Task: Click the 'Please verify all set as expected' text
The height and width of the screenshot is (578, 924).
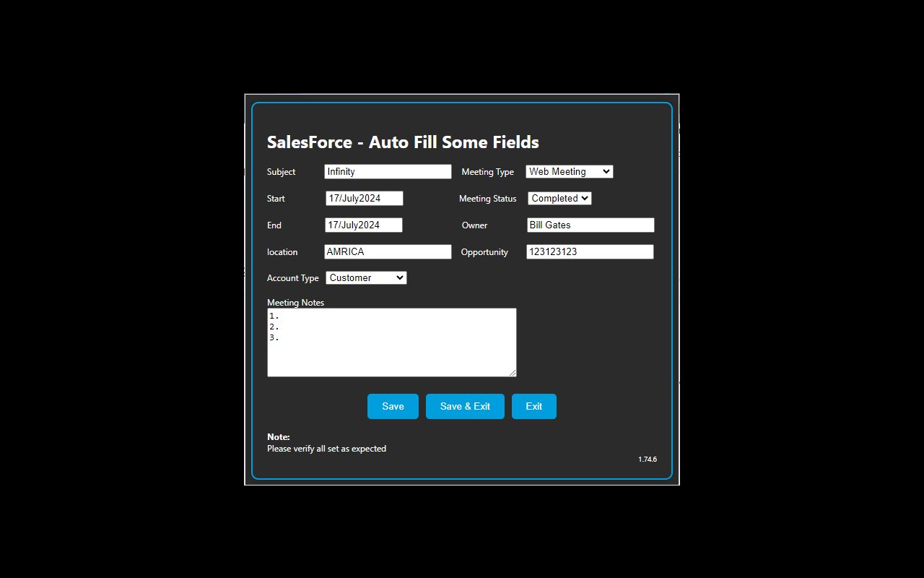Action: click(x=326, y=449)
